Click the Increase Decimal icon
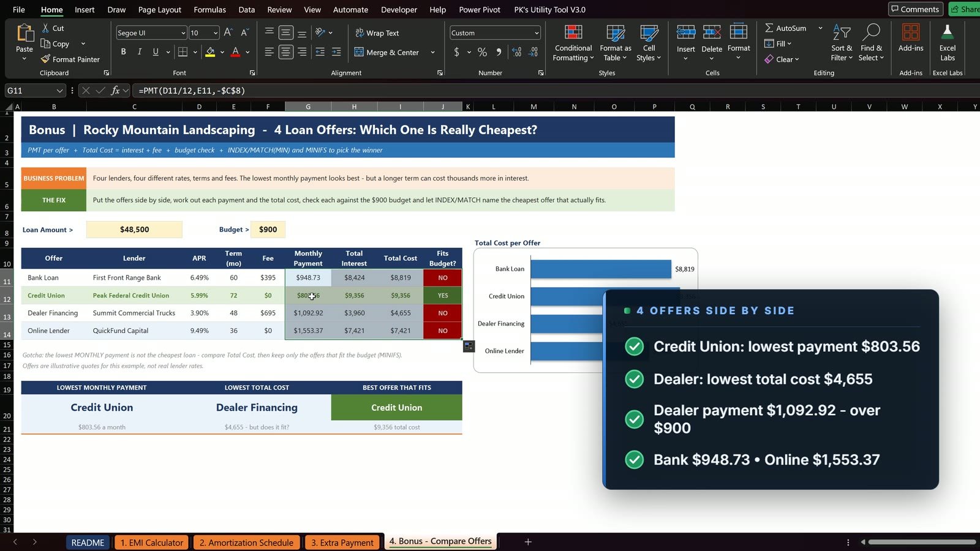 pos(516,52)
